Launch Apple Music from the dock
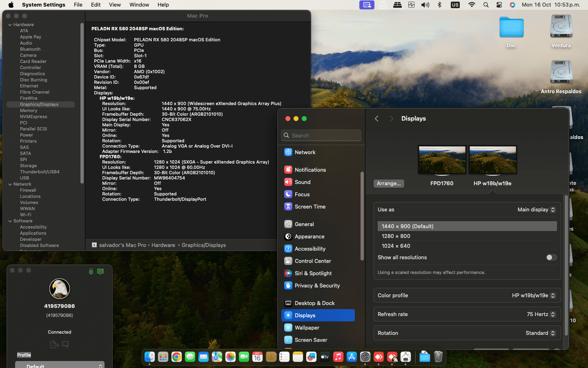The image size is (588, 368). 338,357
